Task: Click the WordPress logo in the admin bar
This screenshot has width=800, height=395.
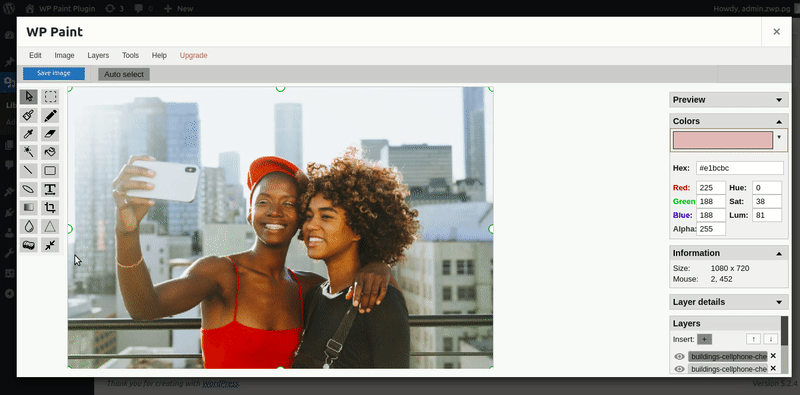Action: (9, 8)
